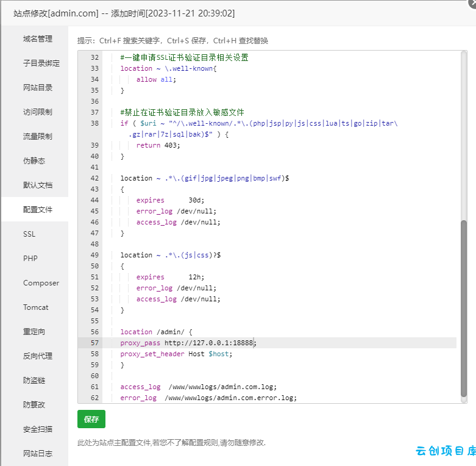Click 'expires 30d;' on line 44

[x=170, y=200]
